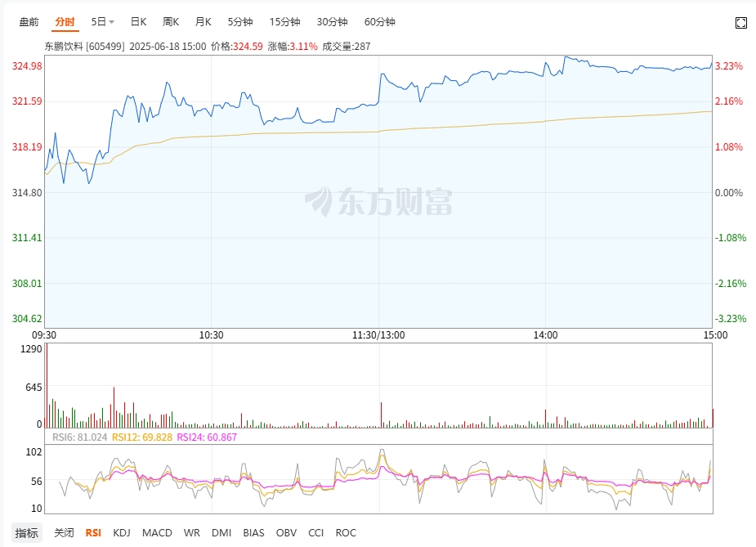Select the ROC indicator
This screenshot has height=547, width=756.
tap(346, 533)
